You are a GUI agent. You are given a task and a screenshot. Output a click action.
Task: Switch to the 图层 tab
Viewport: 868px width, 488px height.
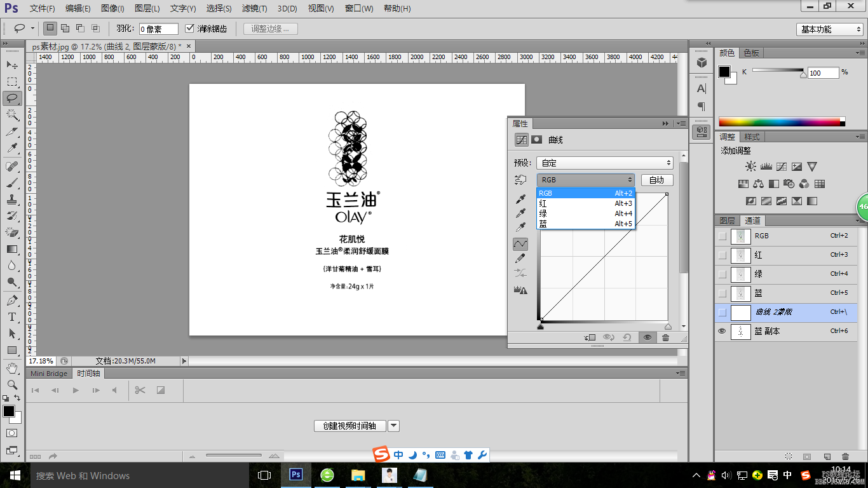pos(728,220)
